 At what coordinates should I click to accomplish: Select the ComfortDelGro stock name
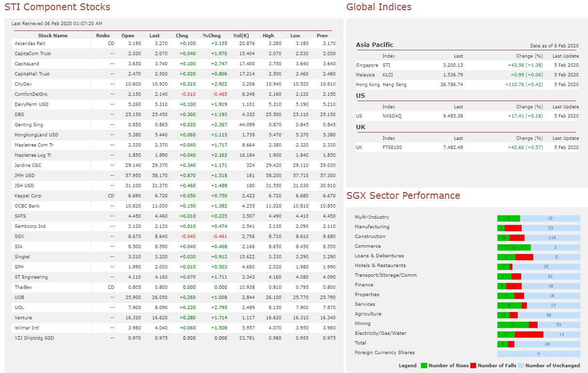tap(31, 94)
